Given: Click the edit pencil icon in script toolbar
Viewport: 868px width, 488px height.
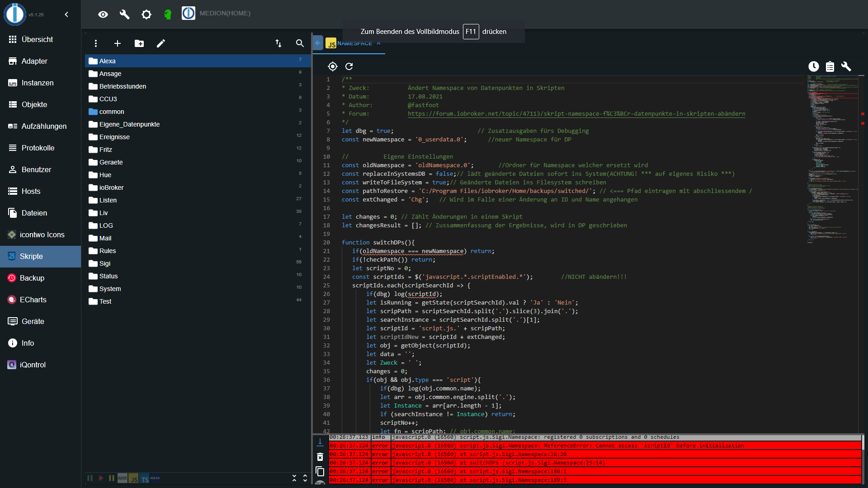Looking at the screenshot, I should 161,43.
